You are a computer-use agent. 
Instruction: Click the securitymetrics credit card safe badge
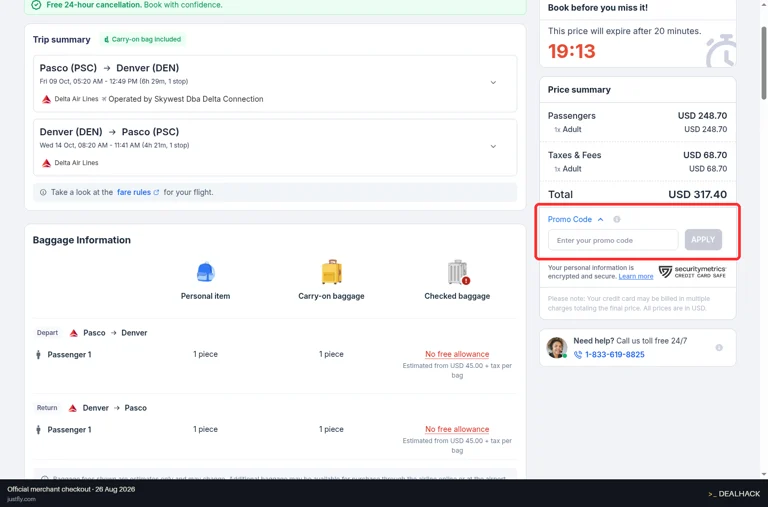click(692, 272)
